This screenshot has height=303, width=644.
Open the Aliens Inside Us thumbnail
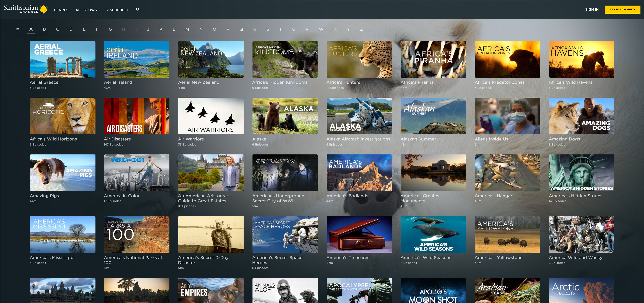[507, 116]
